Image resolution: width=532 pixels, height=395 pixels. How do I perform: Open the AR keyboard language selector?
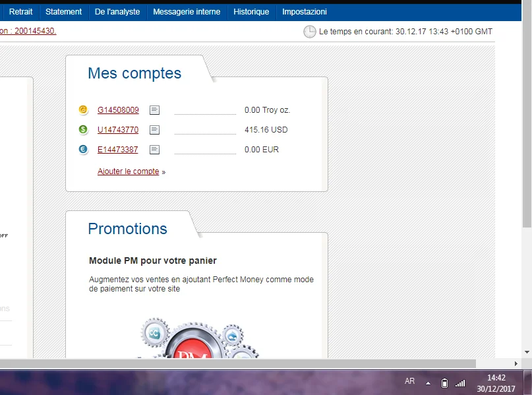click(409, 382)
